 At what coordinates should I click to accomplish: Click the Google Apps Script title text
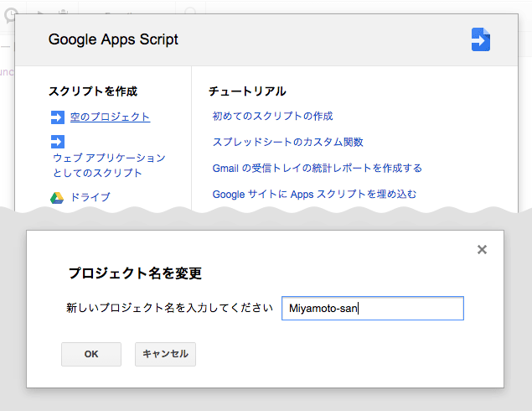113,39
